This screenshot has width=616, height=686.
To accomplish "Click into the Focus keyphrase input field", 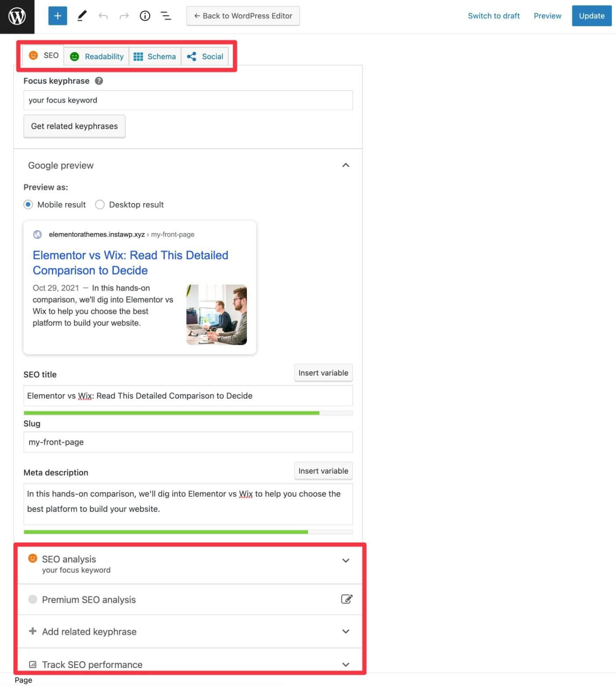I will tap(188, 100).
